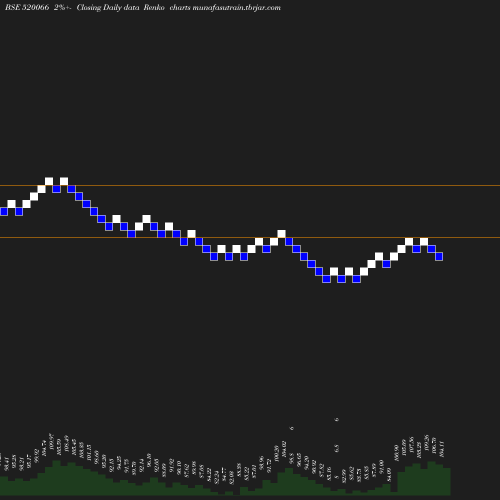
Task: Click the lower orange horizontal level line
Action: pos(250,238)
